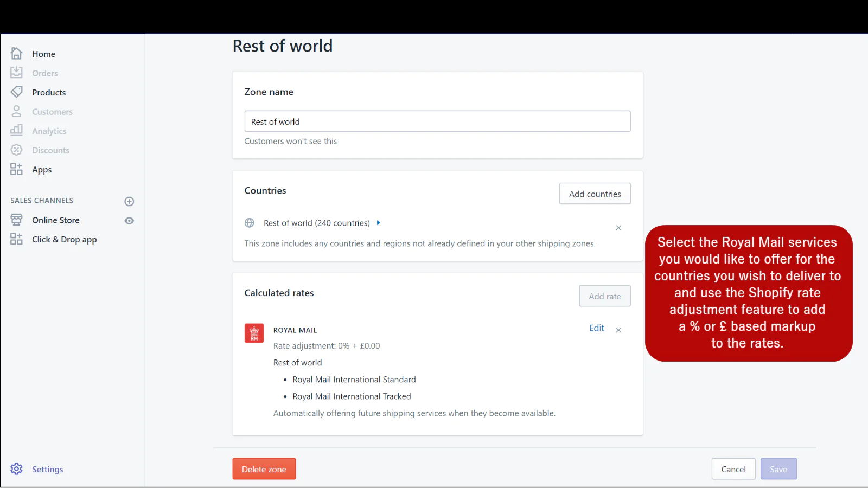Click the Apps grid icon

click(16, 169)
